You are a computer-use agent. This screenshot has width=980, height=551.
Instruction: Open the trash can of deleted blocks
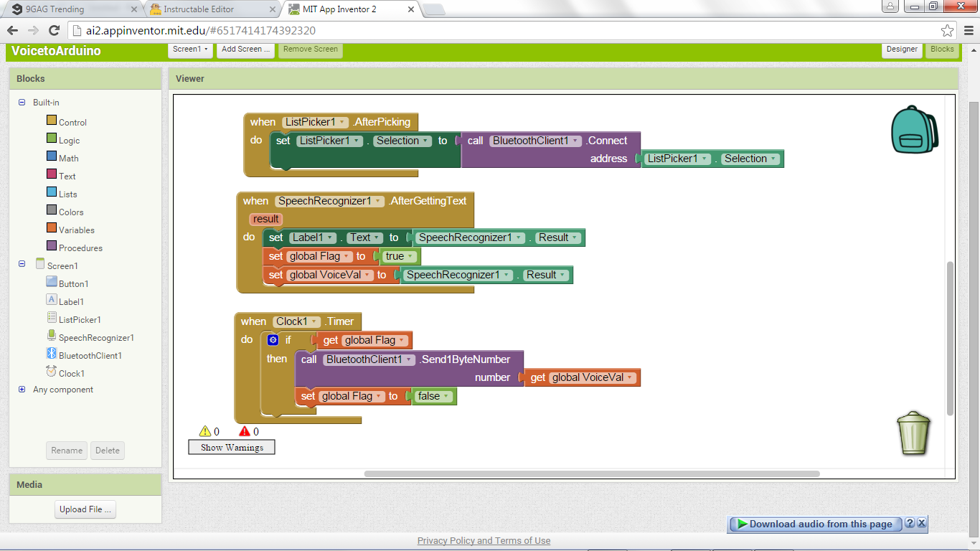[913, 433]
